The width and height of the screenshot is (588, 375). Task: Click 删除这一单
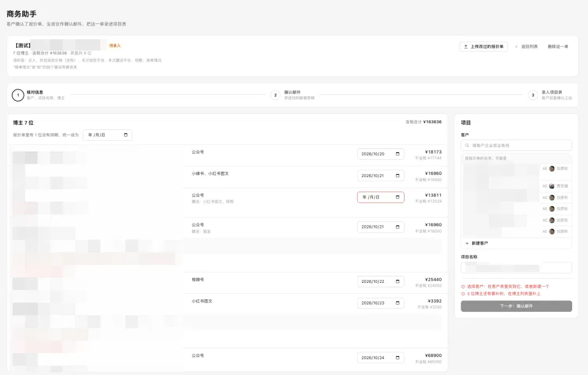(x=558, y=46)
